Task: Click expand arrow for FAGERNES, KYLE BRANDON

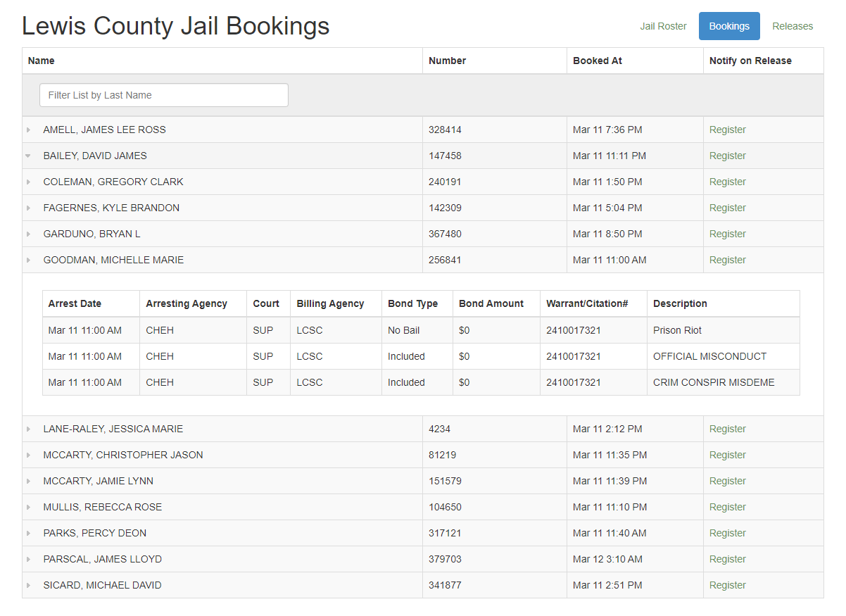Action: pos(29,208)
